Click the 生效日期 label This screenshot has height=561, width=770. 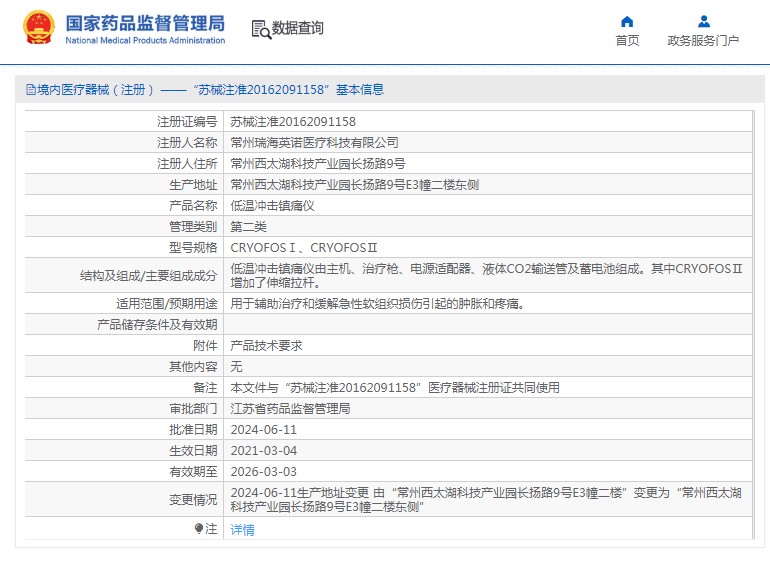(193, 450)
